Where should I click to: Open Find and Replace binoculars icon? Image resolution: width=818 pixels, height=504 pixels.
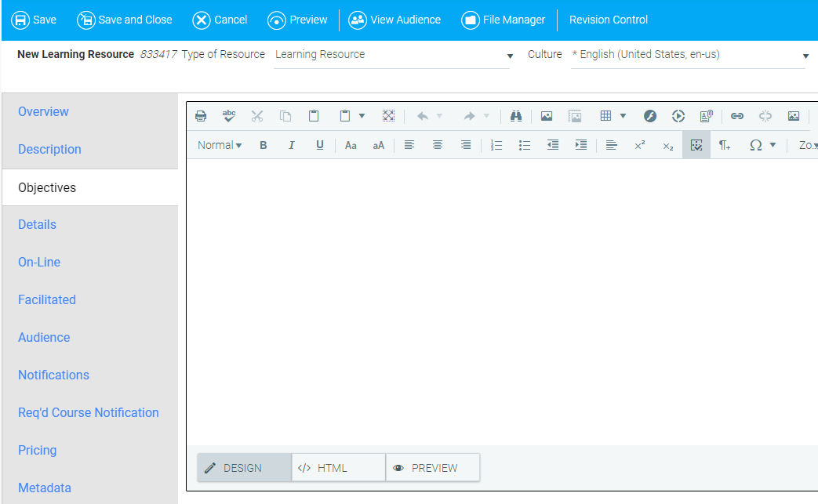coord(515,116)
